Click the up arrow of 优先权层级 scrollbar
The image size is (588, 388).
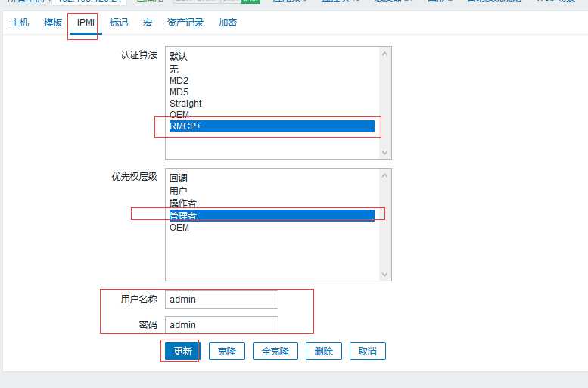(384, 175)
